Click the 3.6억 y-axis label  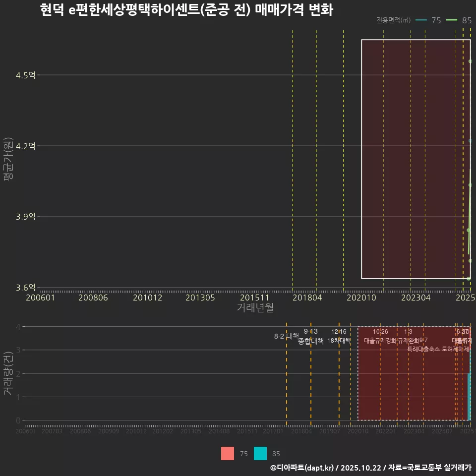point(26,288)
